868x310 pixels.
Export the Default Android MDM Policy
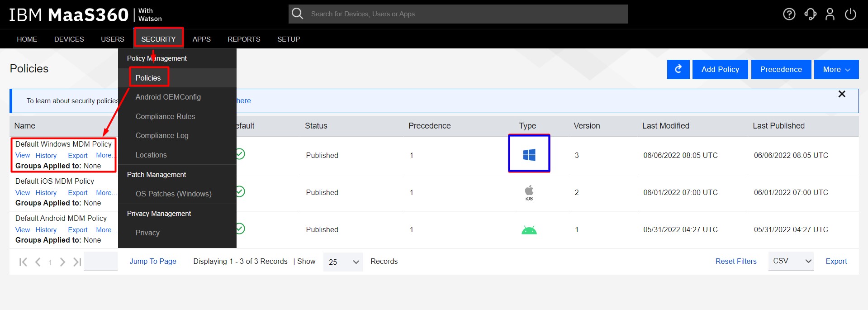pyautogui.click(x=78, y=229)
